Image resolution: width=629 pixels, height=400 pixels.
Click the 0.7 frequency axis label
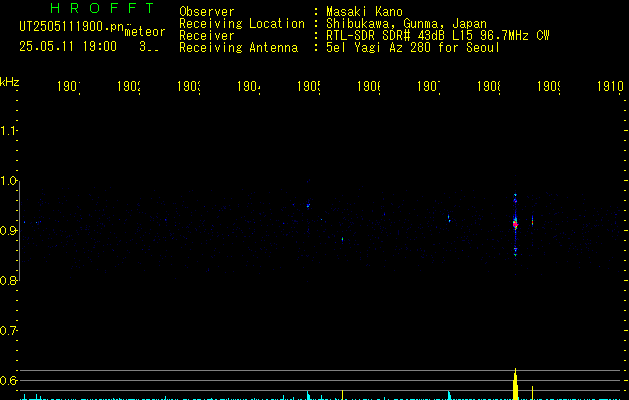click(8, 331)
